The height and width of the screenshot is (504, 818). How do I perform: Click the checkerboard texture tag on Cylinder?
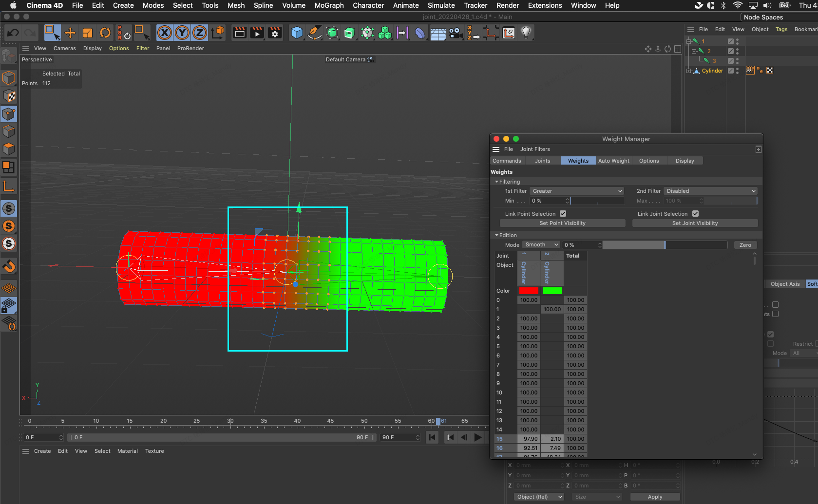[x=770, y=70]
